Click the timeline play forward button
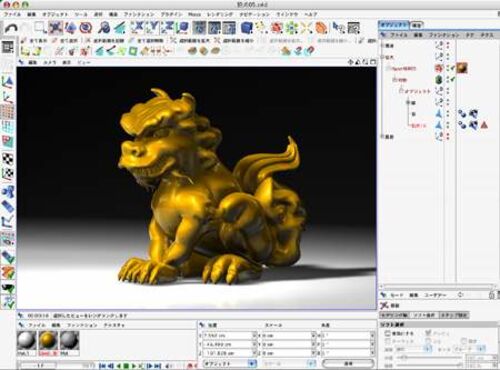 tap(134, 366)
